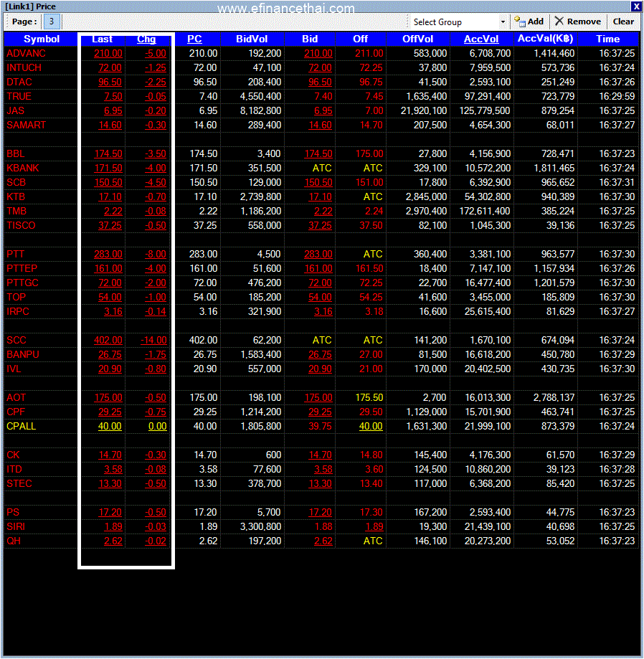Select the IRPC symbol

pos(18,311)
